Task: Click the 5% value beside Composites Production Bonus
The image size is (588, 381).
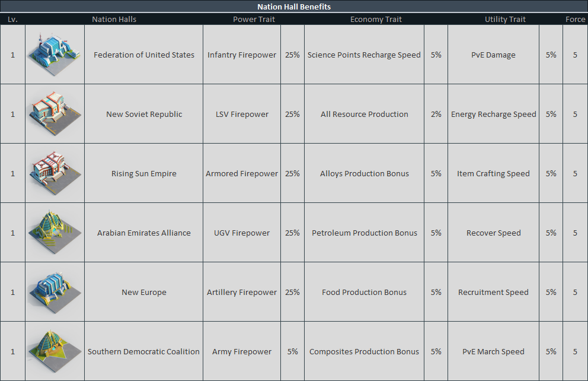Action: [x=436, y=351]
